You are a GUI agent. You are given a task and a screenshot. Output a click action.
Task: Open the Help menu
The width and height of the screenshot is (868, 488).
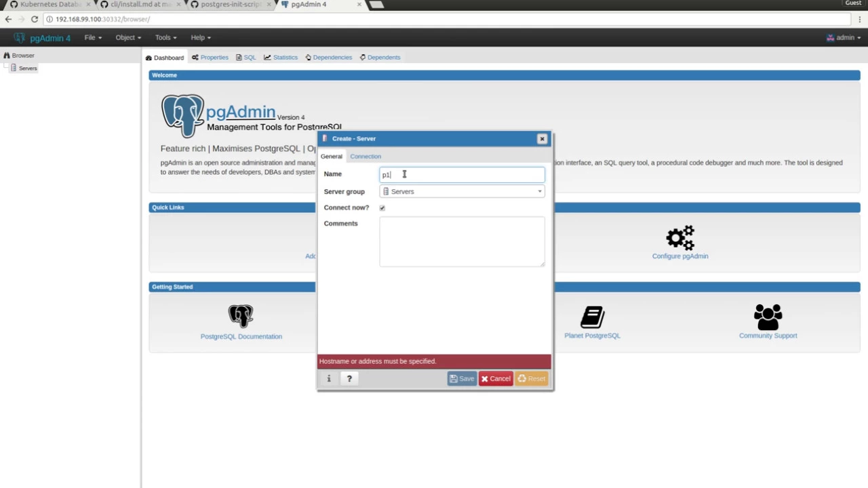click(x=201, y=37)
